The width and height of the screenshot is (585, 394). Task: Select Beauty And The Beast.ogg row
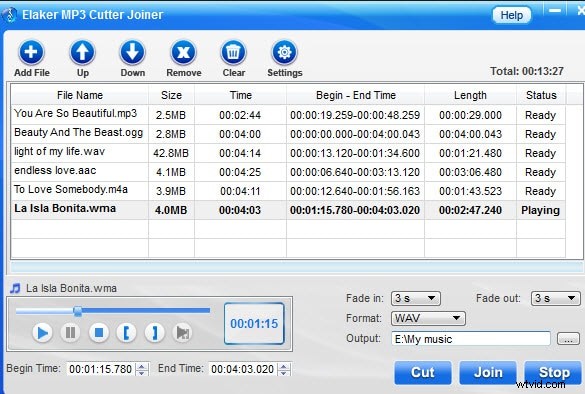pos(288,134)
